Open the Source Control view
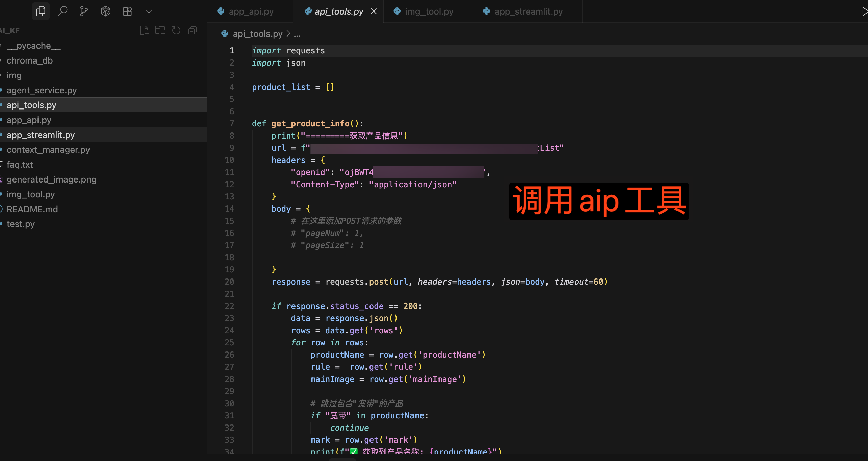Image resolution: width=868 pixels, height=461 pixels. pos(84,11)
